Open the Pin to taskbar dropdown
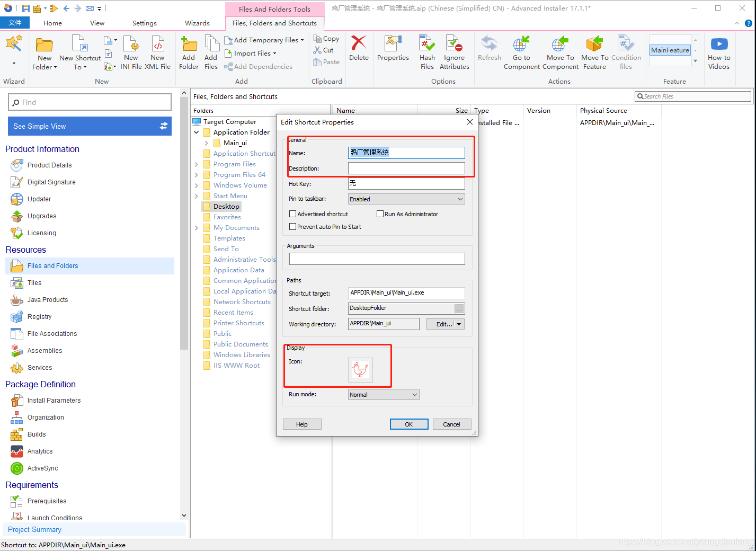Viewport: 756px width, 551px height. (406, 199)
